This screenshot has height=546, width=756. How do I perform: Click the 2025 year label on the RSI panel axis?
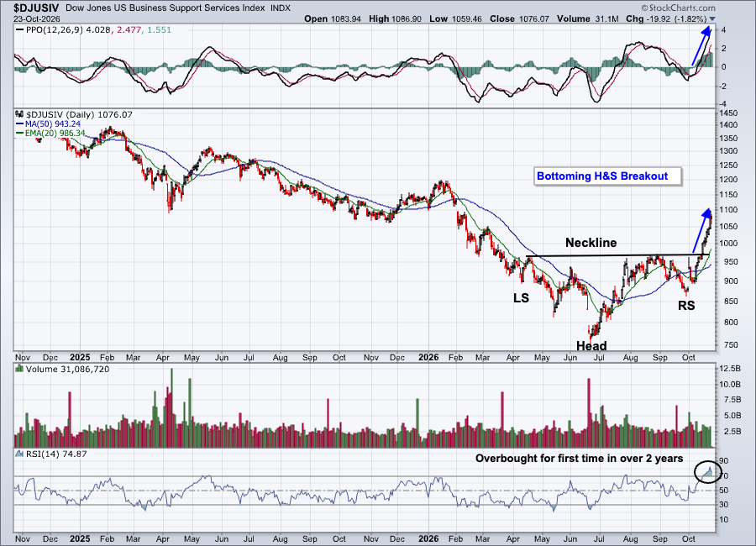[80, 538]
